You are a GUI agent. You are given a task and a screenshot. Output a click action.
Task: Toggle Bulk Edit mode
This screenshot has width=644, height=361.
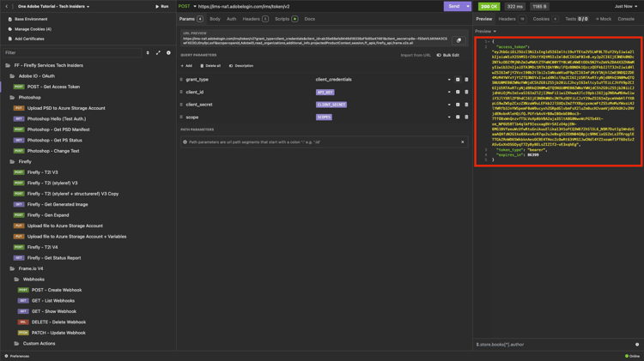tap(447, 55)
